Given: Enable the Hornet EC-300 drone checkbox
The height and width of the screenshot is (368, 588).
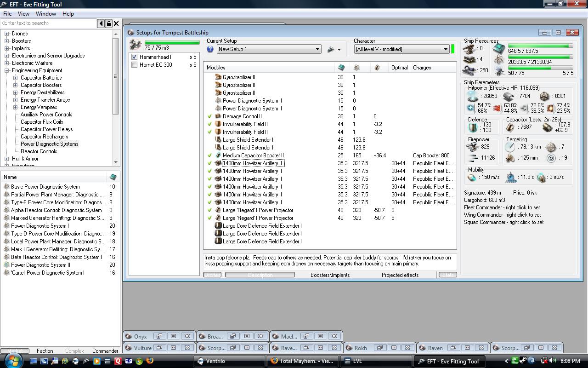Looking at the screenshot, I should click(x=134, y=65).
